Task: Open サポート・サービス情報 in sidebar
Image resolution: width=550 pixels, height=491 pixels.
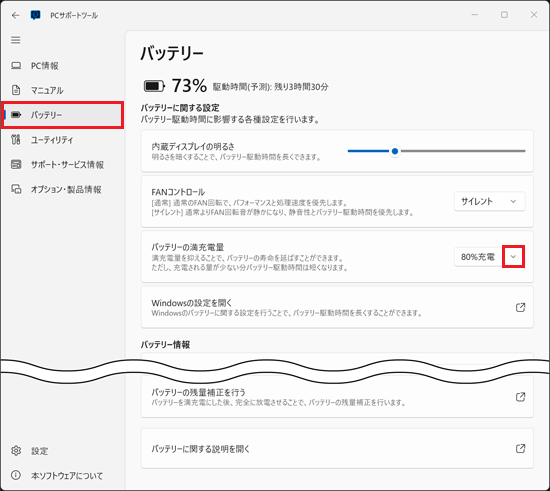Action: (x=62, y=164)
